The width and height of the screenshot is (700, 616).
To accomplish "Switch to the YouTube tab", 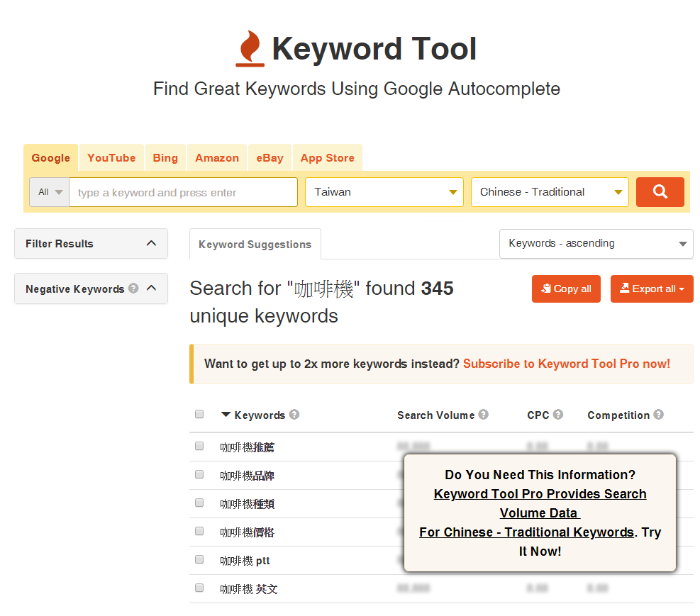I will tap(111, 158).
